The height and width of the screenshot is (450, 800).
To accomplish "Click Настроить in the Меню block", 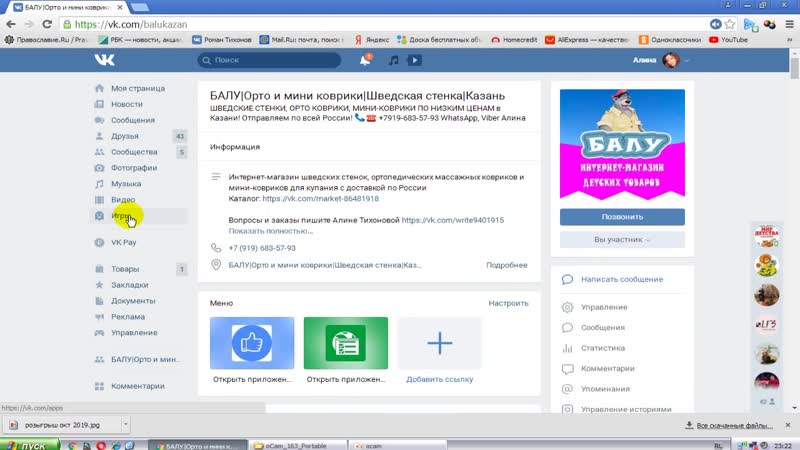I will click(x=508, y=303).
